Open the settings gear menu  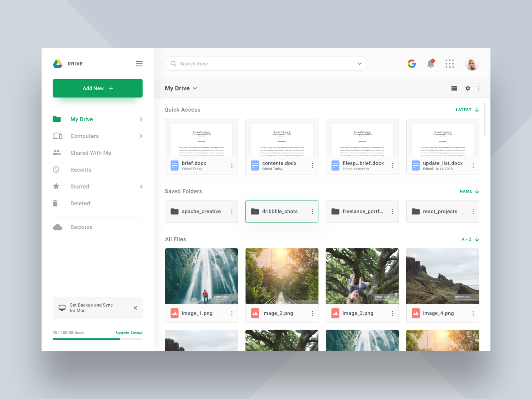pos(467,88)
